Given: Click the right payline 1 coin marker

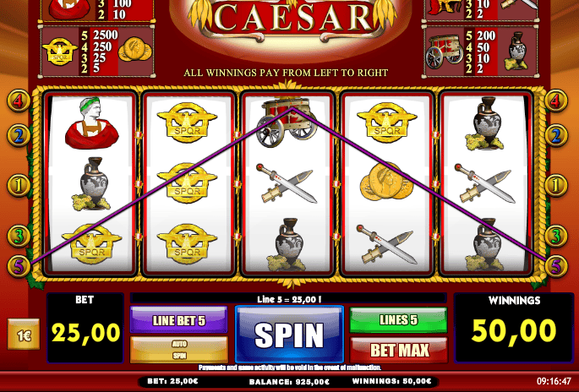Looking at the screenshot, I should (x=556, y=185).
